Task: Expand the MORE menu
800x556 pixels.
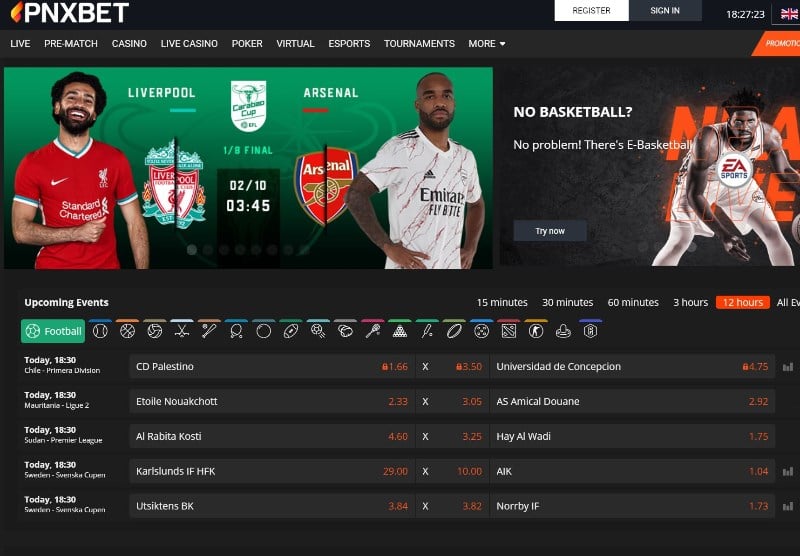Action: pos(487,44)
